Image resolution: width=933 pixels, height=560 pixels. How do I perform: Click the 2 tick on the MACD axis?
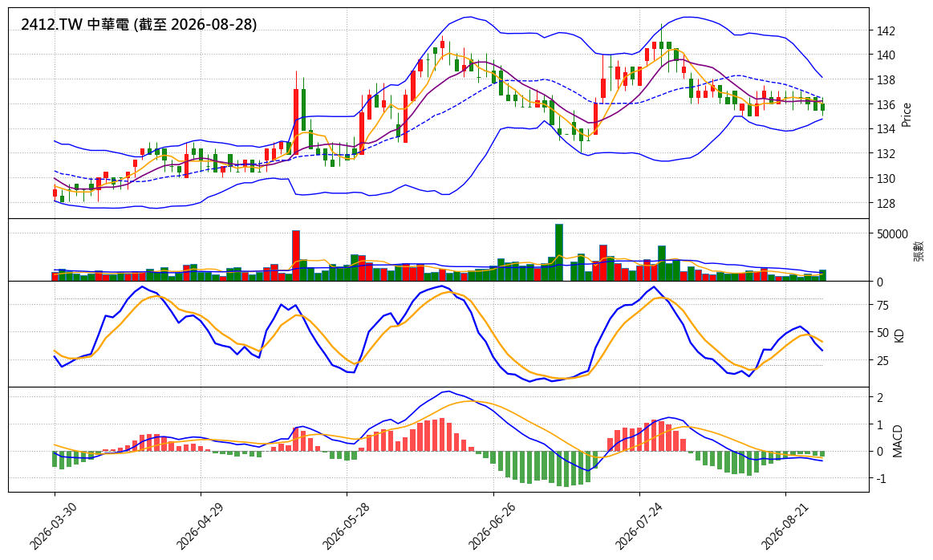879,397
